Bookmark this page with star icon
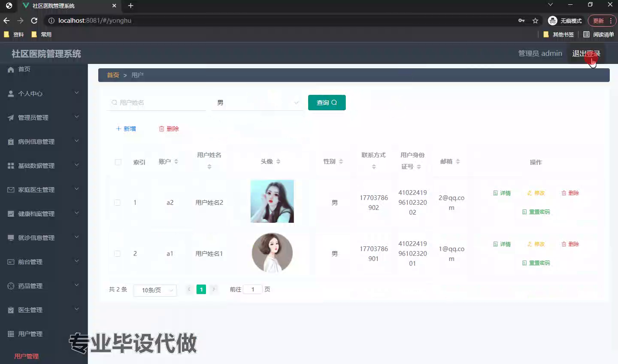 (x=535, y=21)
